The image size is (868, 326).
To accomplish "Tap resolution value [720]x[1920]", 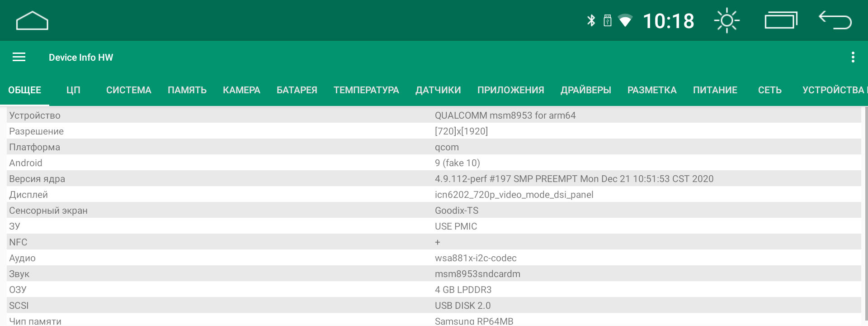I will tap(461, 131).
